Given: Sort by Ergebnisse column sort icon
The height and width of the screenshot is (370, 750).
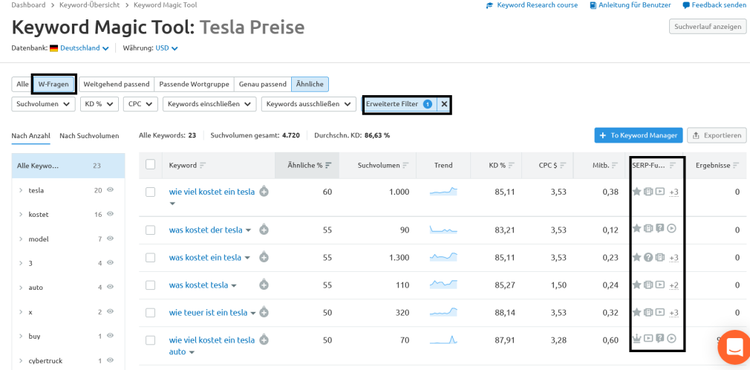Looking at the screenshot, I should tap(736, 165).
